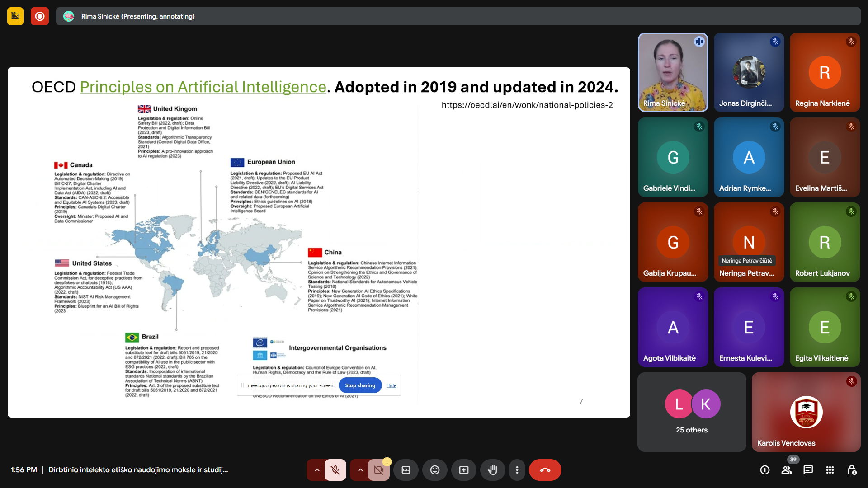Toggle the microphone mute button
This screenshot has width=868, height=488.
tap(335, 470)
